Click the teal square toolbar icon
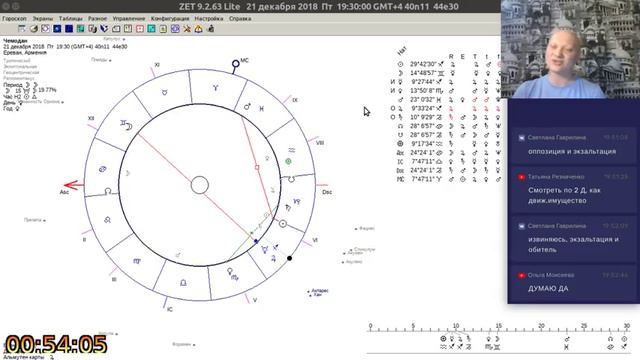This screenshot has width=640, height=360. pyautogui.click(x=151, y=29)
